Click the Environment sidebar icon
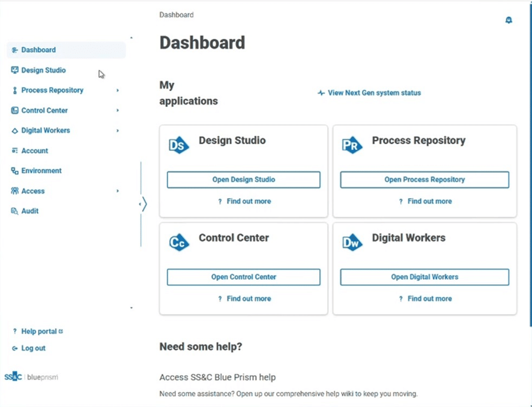Screen dimensions: 532x407 14,170
